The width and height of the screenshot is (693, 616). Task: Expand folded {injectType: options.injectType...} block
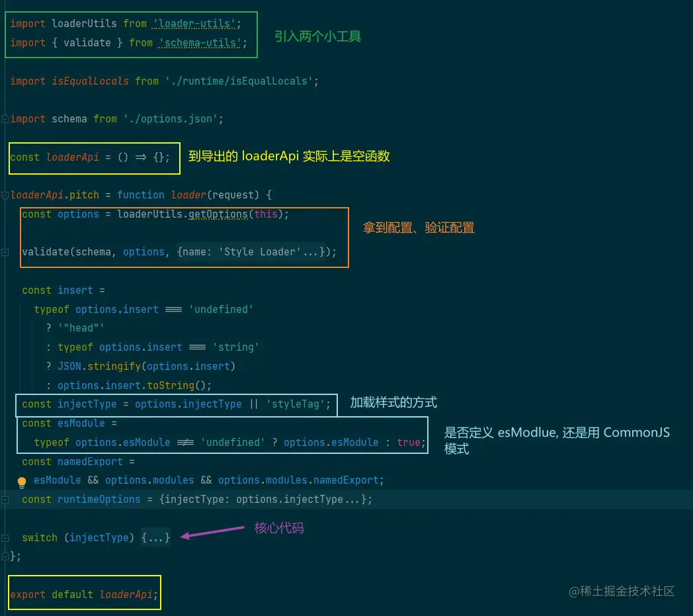tap(263, 500)
